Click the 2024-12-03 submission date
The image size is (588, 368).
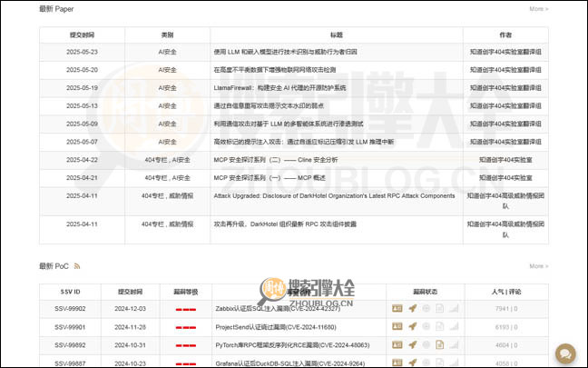[130, 309]
